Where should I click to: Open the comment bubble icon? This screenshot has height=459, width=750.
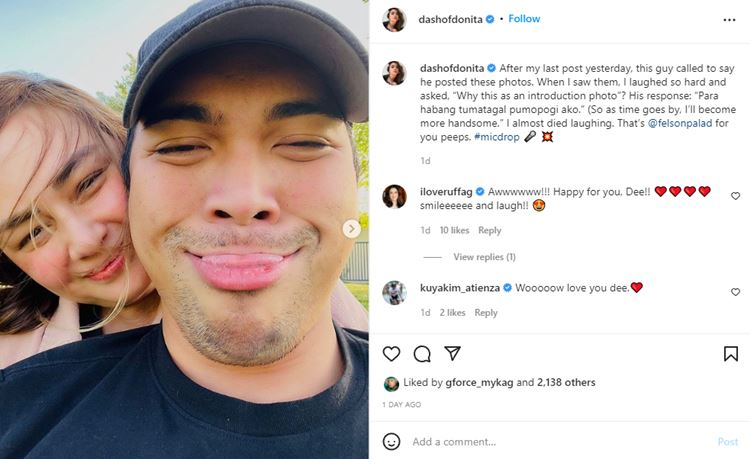pos(422,354)
